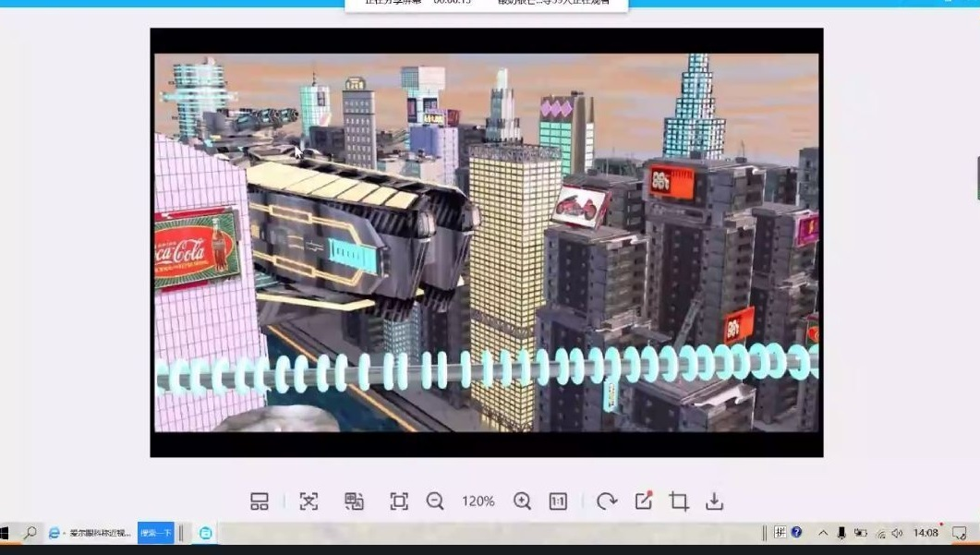Show image at 1:1 actual size

[558, 501]
